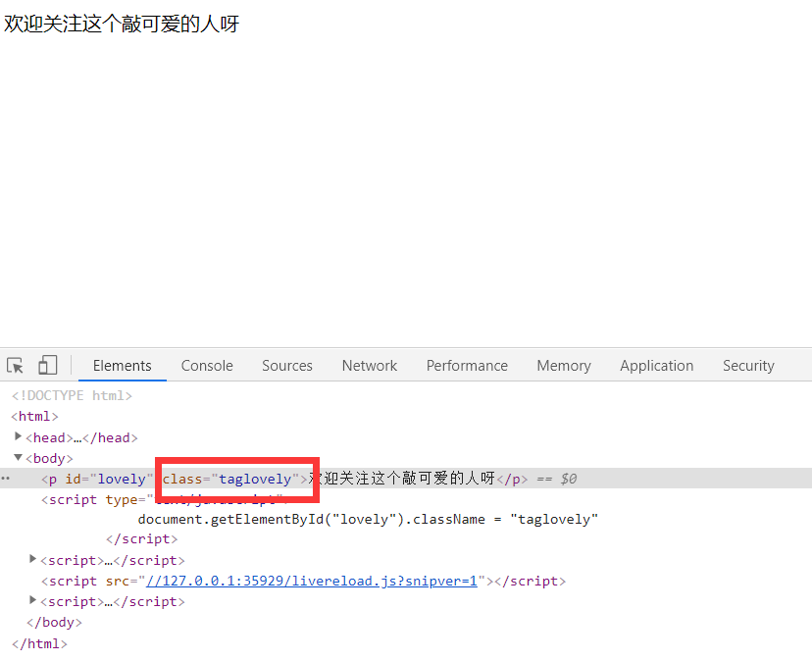Click the ellipsis gutter beside the selected p row
Image resolution: width=812 pixels, height=661 pixels.
tap(5, 479)
